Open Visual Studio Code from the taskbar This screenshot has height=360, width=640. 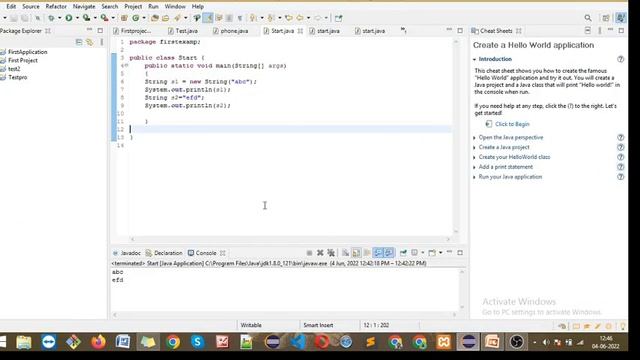[298, 342]
